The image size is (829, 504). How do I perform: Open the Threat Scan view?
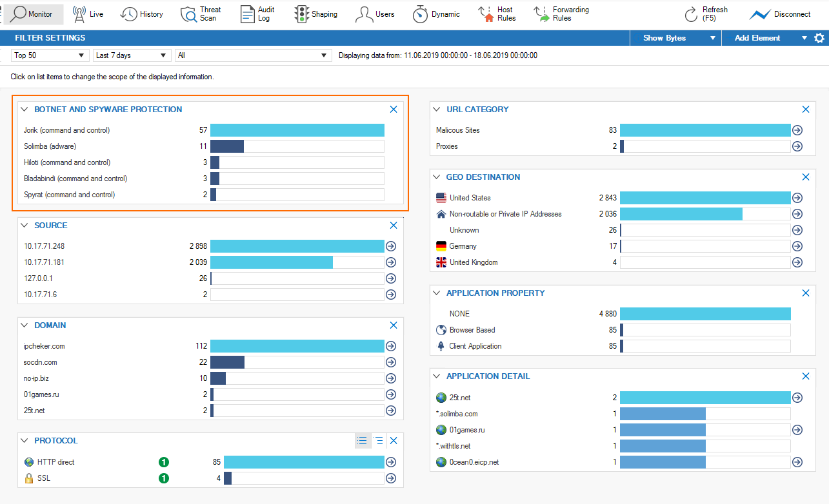(x=201, y=14)
